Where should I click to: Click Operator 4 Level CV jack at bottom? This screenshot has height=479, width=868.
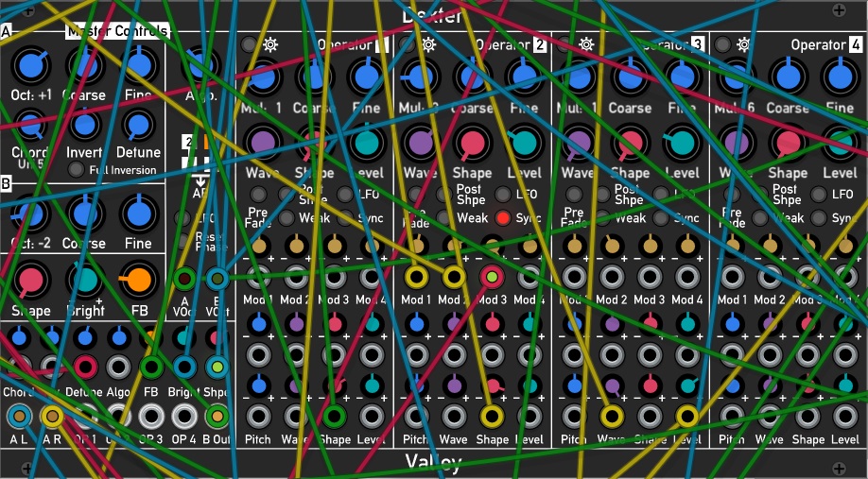(x=844, y=417)
